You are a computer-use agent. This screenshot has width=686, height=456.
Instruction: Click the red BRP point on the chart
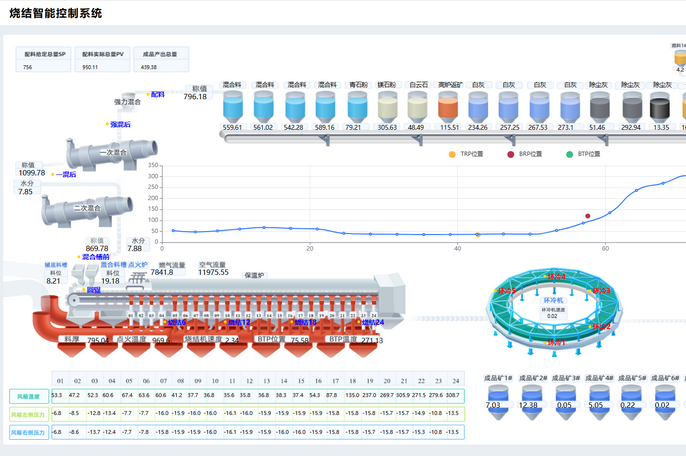pyautogui.click(x=588, y=216)
